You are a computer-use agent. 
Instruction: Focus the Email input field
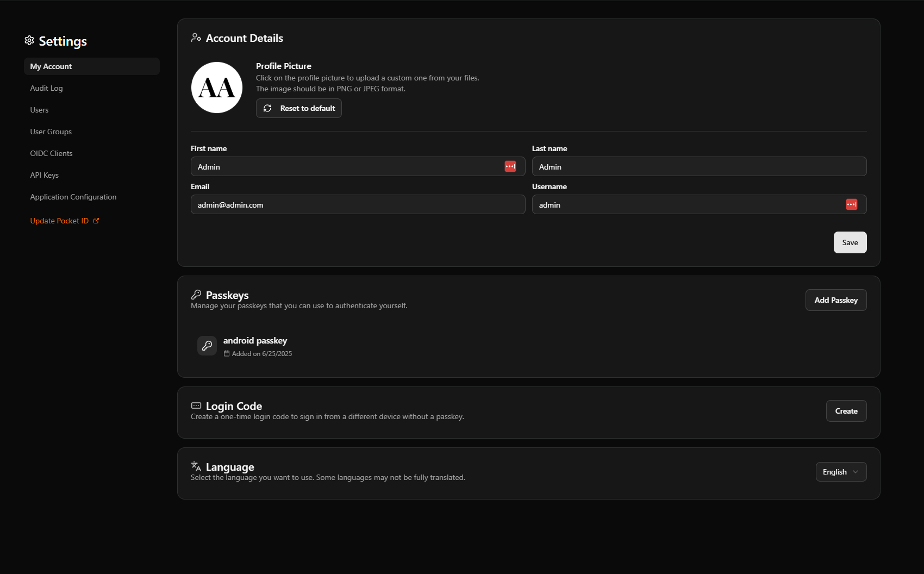click(358, 205)
